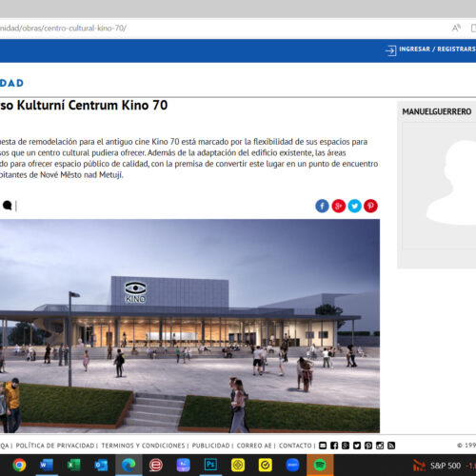Share article via Google Plus icon

pos(338,206)
